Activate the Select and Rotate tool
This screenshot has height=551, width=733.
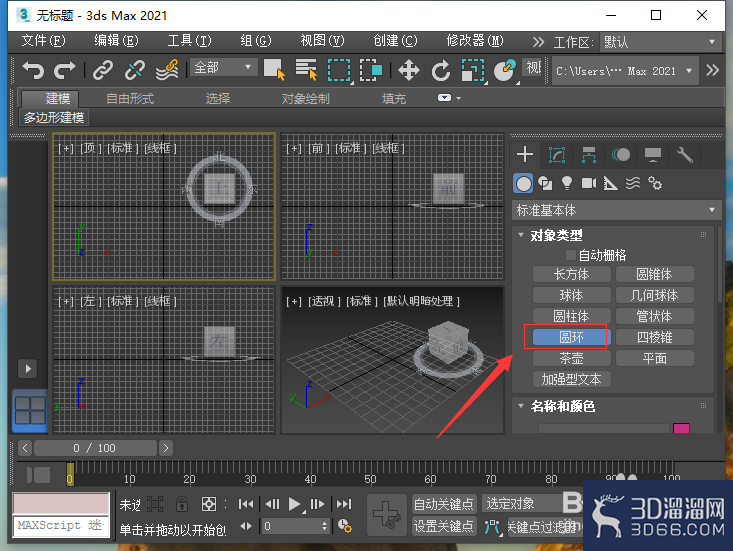coord(440,71)
